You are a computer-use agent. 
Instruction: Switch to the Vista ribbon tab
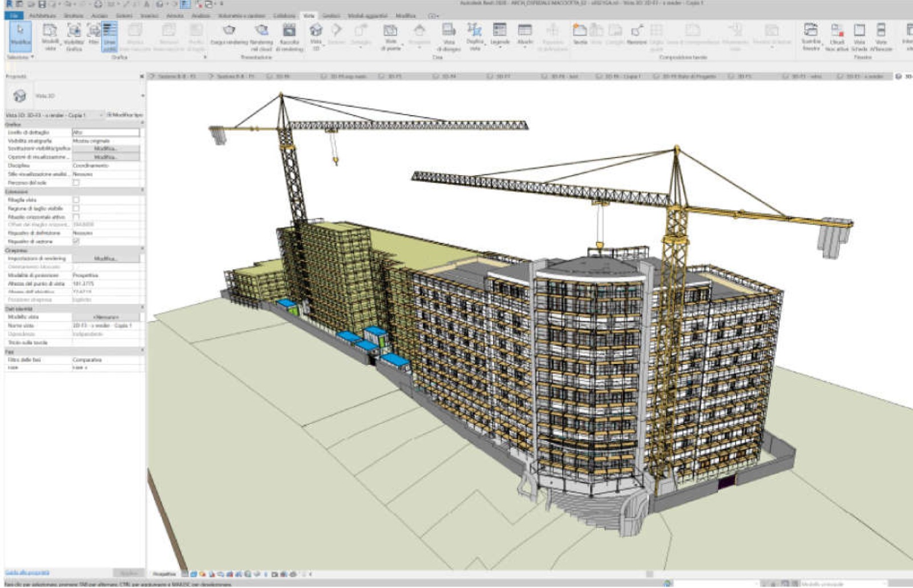pyautogui.click(x=309, y=15)
